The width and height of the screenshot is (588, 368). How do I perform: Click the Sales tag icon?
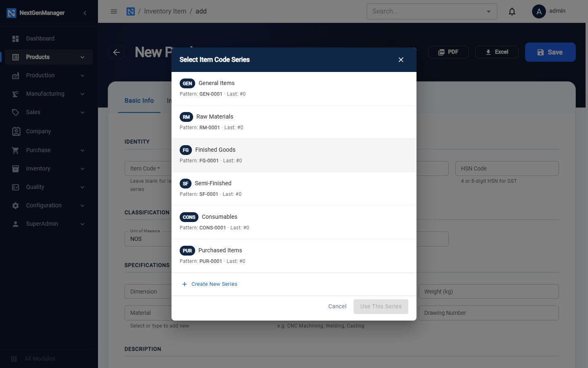(16, 112)
